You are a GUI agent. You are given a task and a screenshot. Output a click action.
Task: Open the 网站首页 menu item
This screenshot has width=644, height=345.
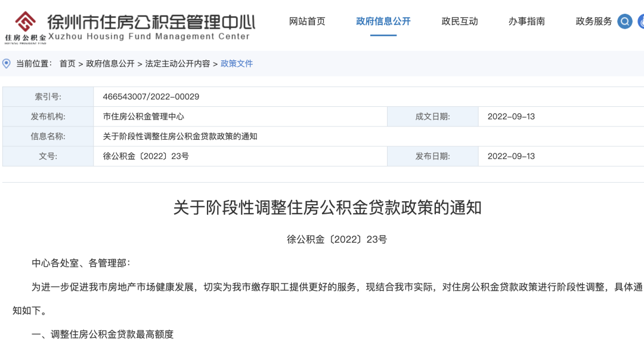click(x=307, y=21)
